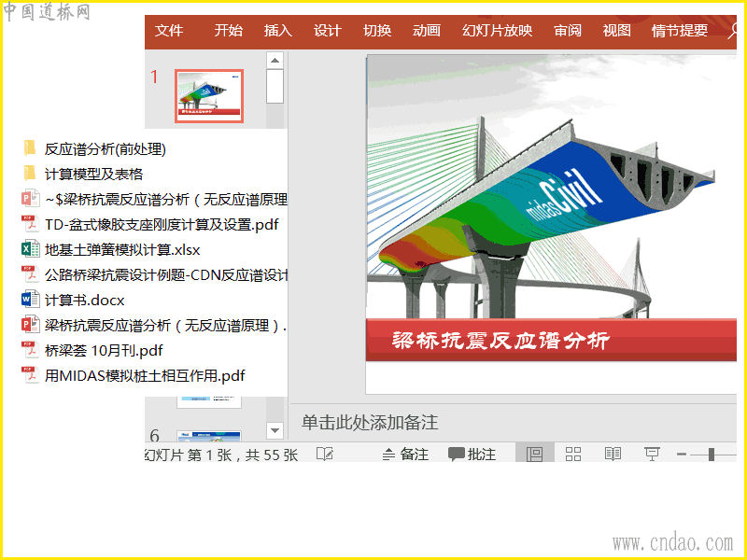This screenshot has height=560, width=747.
Task: Select the 计算书.docx Word icon
Action: pyautogui.click(x=30, y=300)
